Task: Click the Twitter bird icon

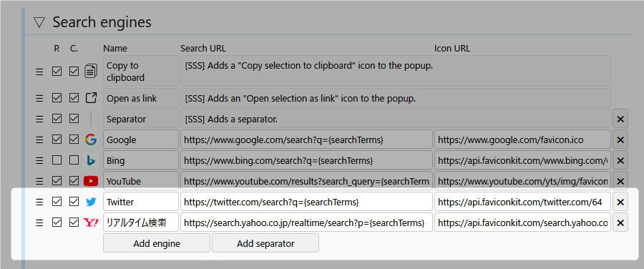Action: click(x=91, y=202)
